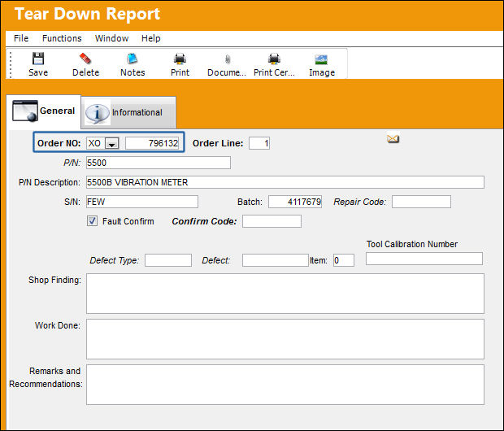This screenshot has width=504, height=431.
Task: Switch to the General tab
Action: point(43,111)
